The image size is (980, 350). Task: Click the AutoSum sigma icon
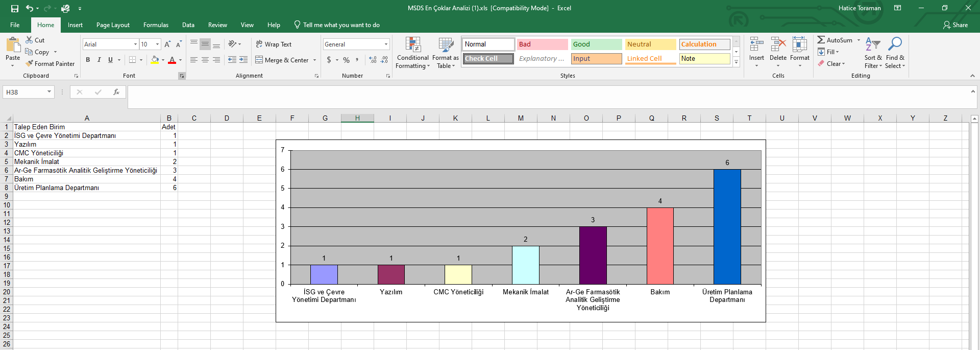click(821, 40)
